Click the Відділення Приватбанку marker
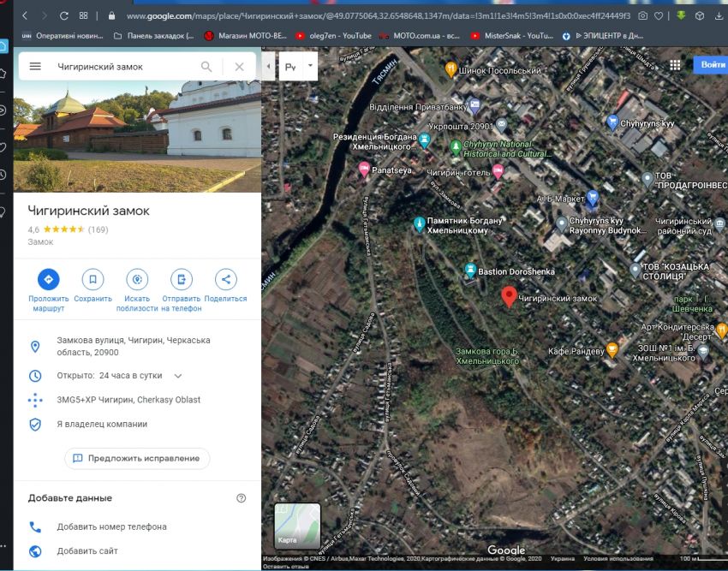Screen dimensions: 728x571 tap(474, 106)
